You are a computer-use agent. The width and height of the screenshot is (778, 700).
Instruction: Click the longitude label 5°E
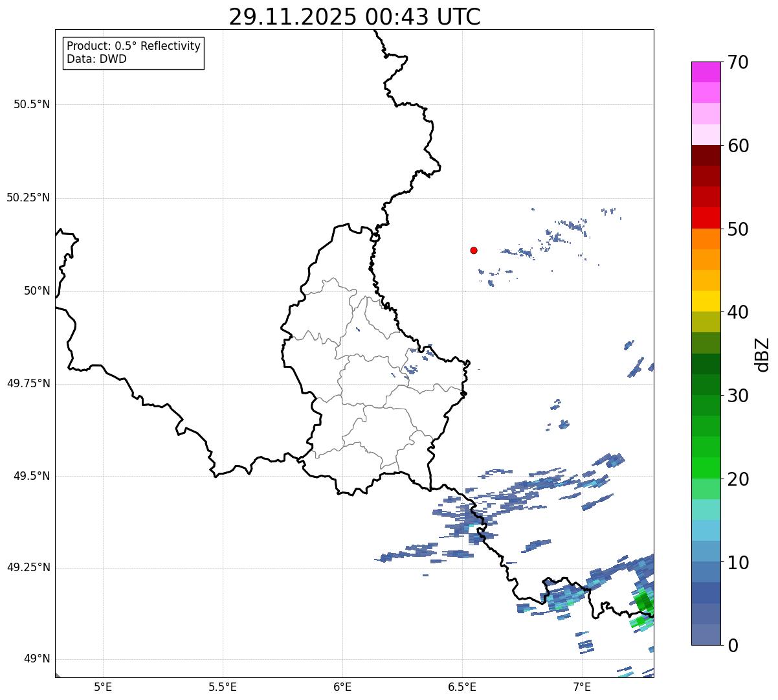click(x=103, y=686)
